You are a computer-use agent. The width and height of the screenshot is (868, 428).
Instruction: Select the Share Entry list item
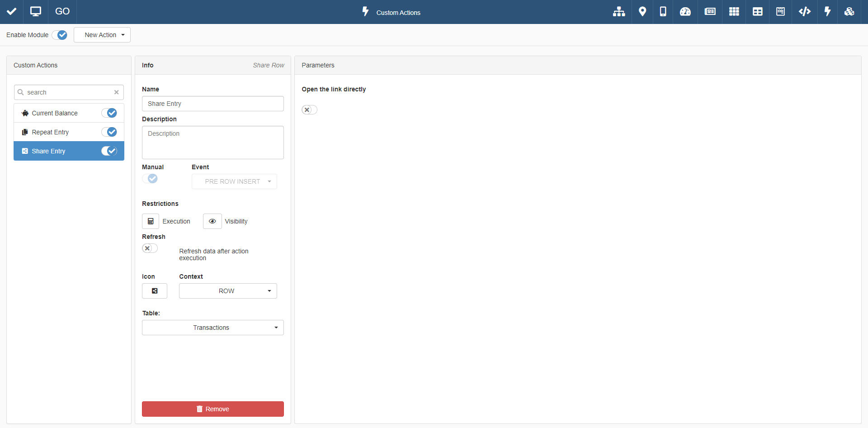pyautogui.click(x=49, y=151)
